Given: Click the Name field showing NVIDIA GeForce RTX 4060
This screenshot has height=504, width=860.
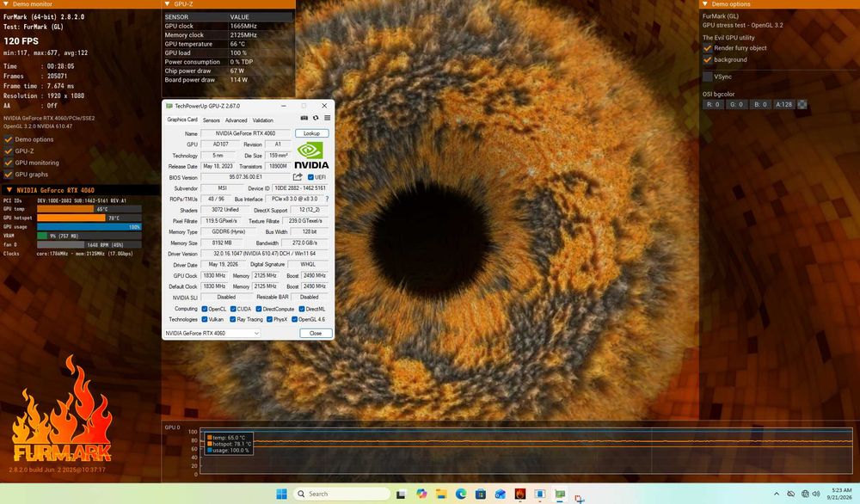Looking at the screenshot, I should click(x=245, y=133).
